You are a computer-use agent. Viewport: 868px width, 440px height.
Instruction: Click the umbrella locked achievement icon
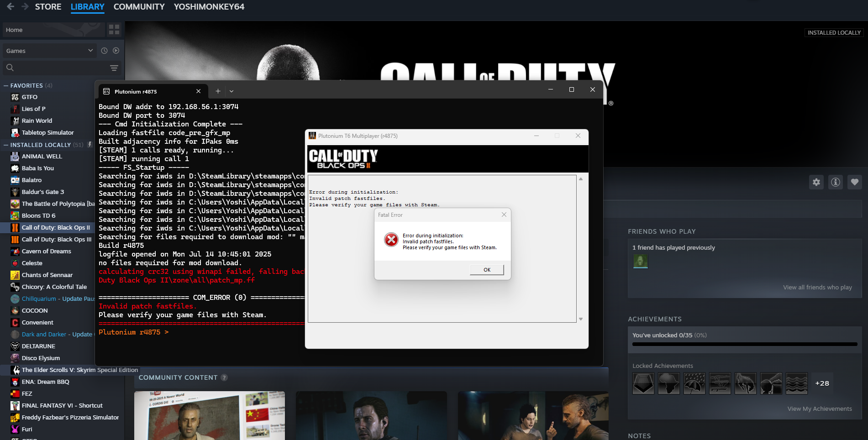tap(694, 383)
